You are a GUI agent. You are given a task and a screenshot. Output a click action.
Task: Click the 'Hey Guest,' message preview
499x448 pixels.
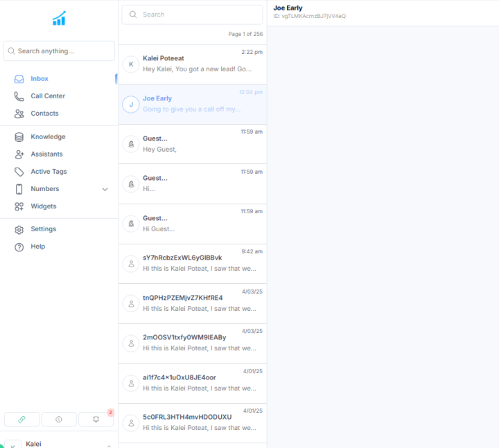(159, 149)
